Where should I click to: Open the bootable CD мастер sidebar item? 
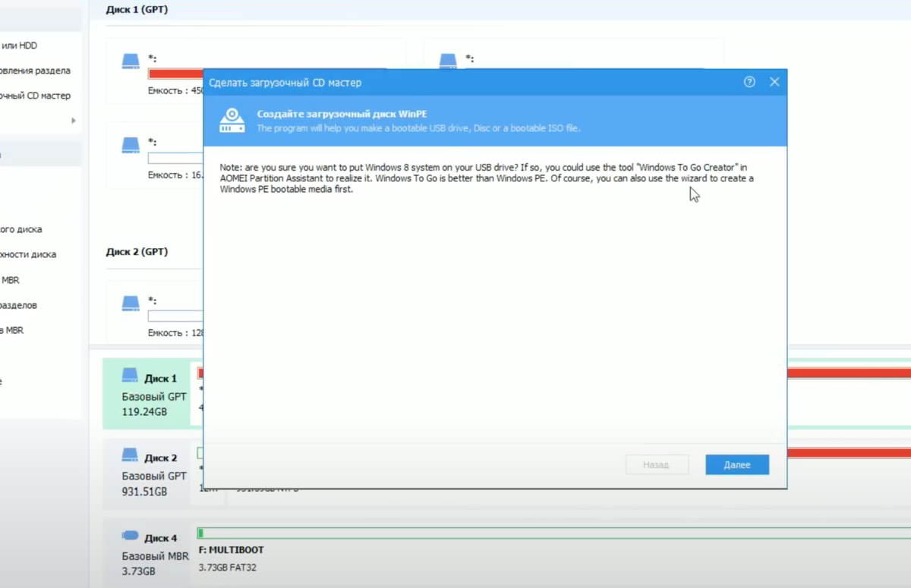[35, 96]
